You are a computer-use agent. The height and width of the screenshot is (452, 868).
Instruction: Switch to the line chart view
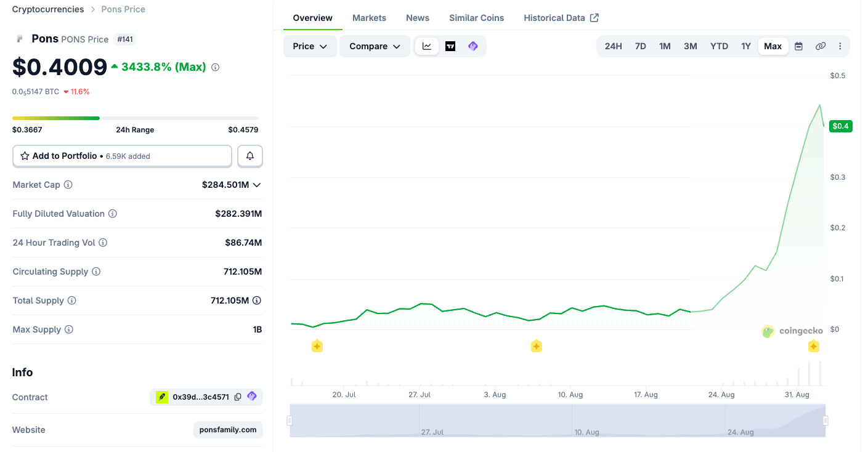427,46
